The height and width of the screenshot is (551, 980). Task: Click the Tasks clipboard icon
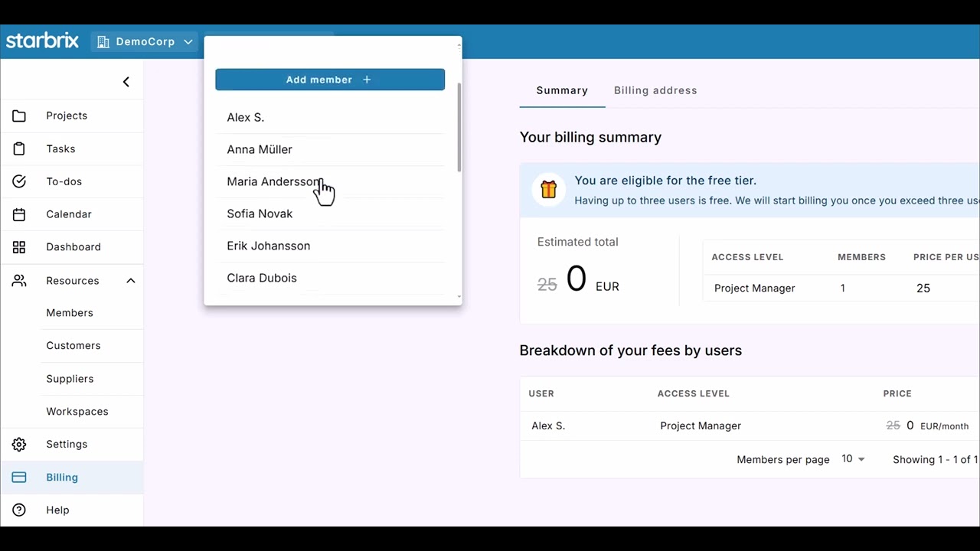coord(19,149)
